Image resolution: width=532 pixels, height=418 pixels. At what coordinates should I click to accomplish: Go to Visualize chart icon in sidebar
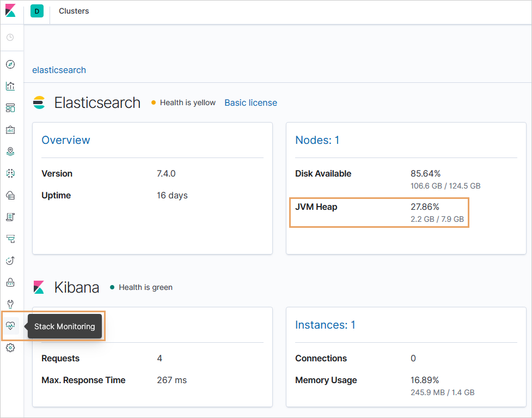(x=10, y=86)
